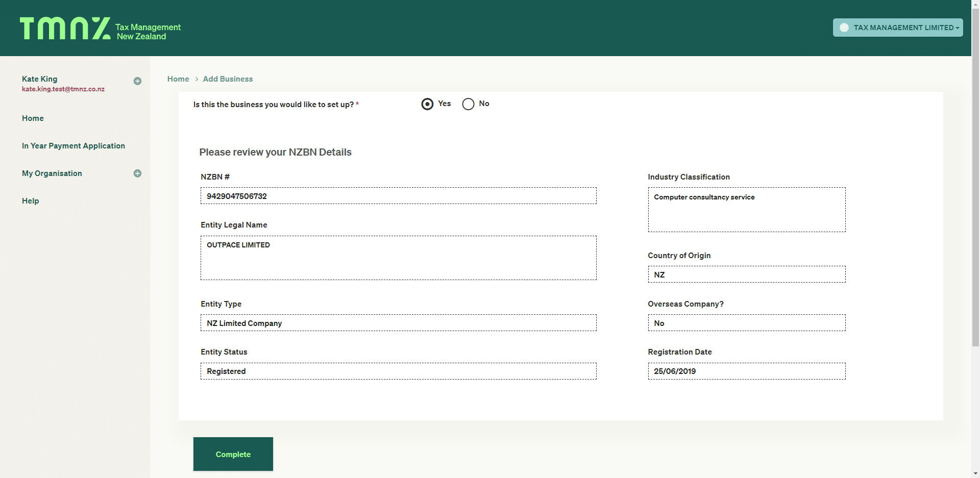Viewport: 980px width, 478px height.
Task: Click the NZBN # field
Action: coord(399,196)
